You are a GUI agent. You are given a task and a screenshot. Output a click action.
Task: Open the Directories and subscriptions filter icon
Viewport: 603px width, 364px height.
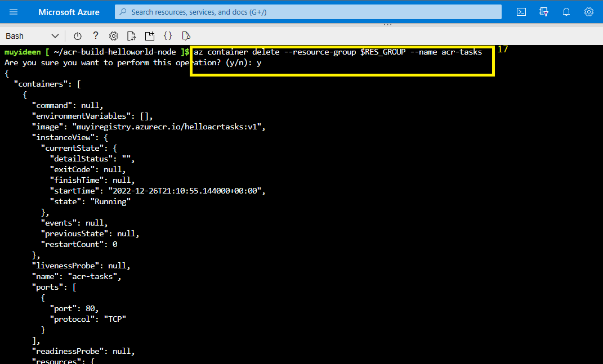tap(544, 12)
